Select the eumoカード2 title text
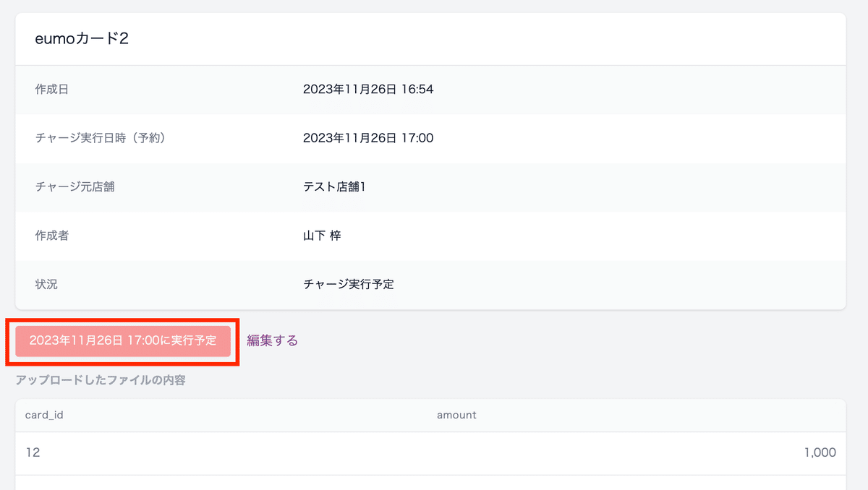The height and width of the screenshot is (490, 868). 82,39
